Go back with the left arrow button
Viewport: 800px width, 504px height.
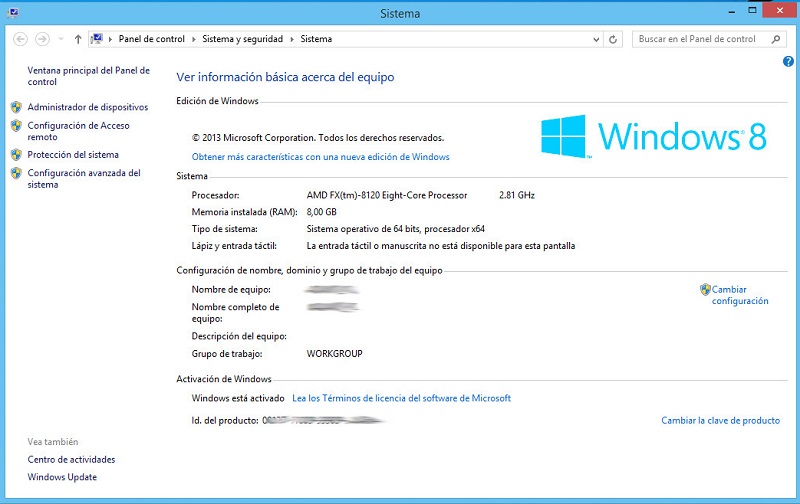[x=20, y=39]
